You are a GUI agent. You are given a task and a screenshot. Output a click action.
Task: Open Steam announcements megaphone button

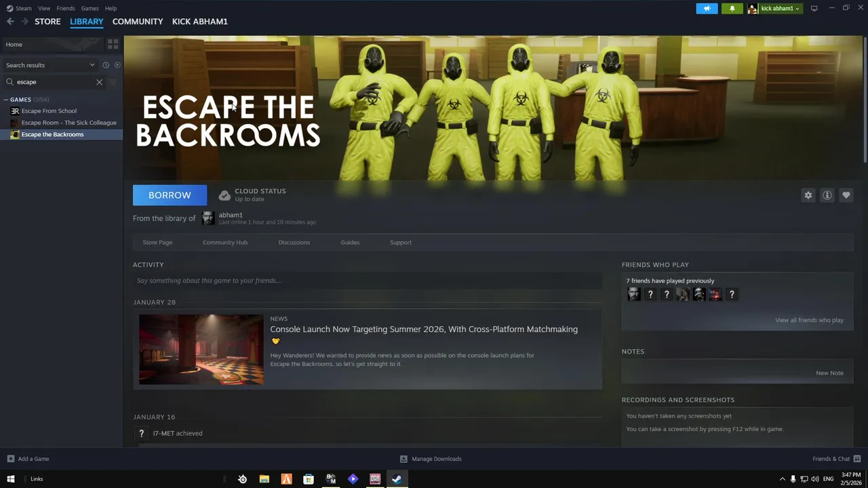pyautogui.click(x=707, y=8)
